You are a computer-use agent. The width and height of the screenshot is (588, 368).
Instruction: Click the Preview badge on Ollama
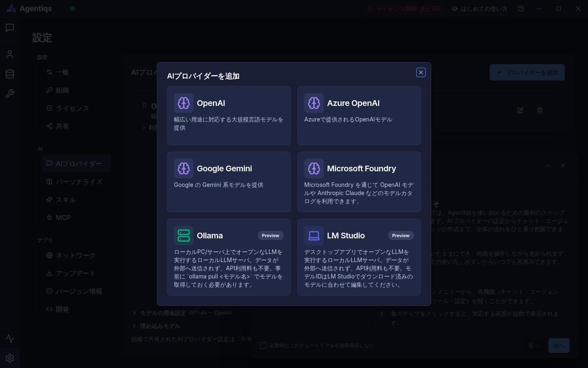coord(270,236)
